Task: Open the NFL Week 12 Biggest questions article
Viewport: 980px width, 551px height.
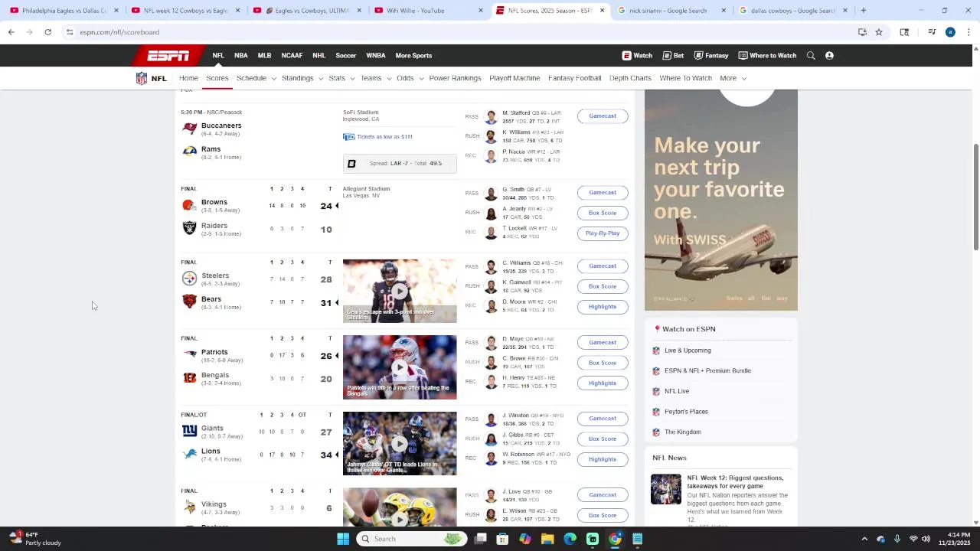Action: point(735,482)
